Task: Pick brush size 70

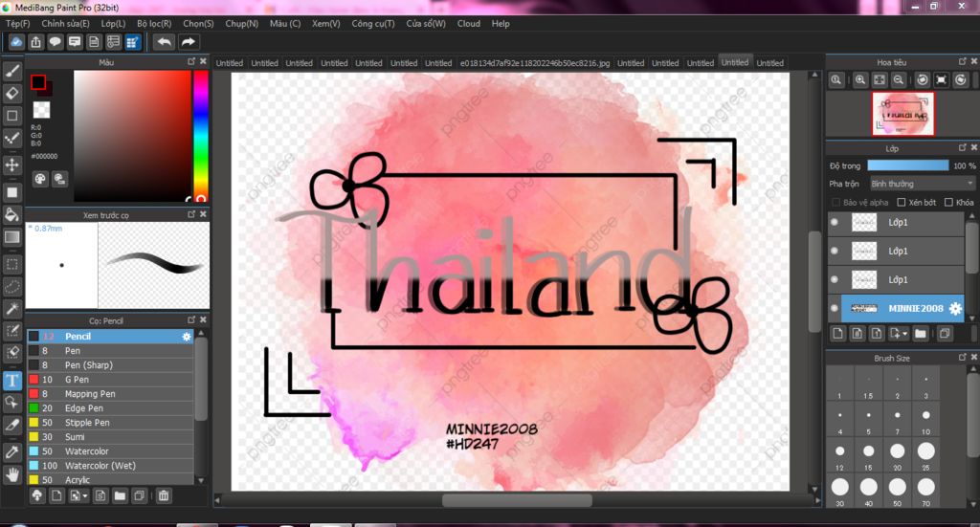Action: 926,491
